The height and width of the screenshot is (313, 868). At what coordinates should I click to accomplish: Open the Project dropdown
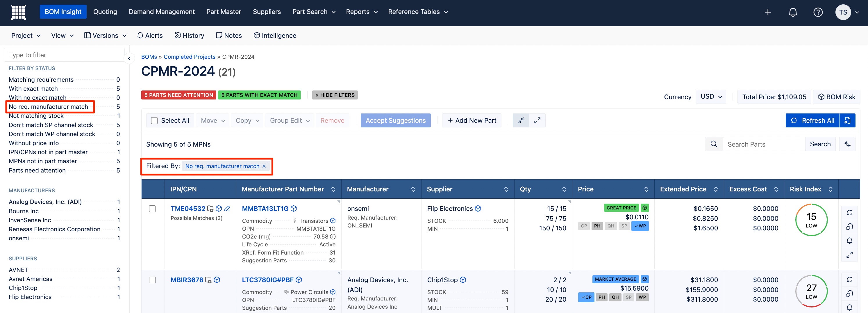(x=26, y=35)
